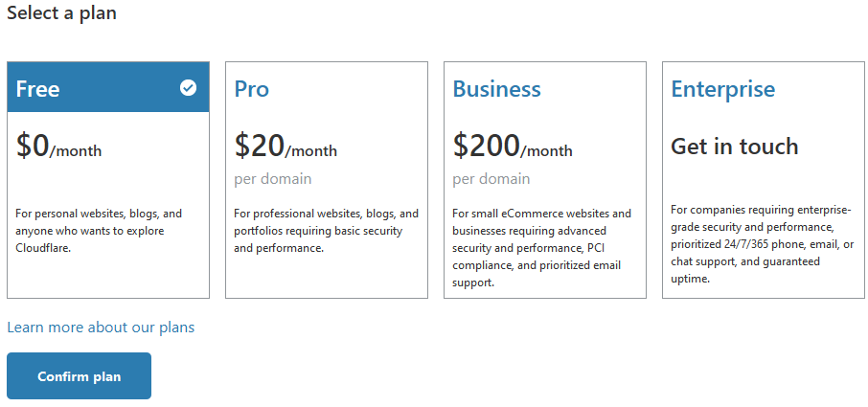Click the checkmark icon on Free plan
This screenshot has height=407, width=868.
[x=188, y=88]
